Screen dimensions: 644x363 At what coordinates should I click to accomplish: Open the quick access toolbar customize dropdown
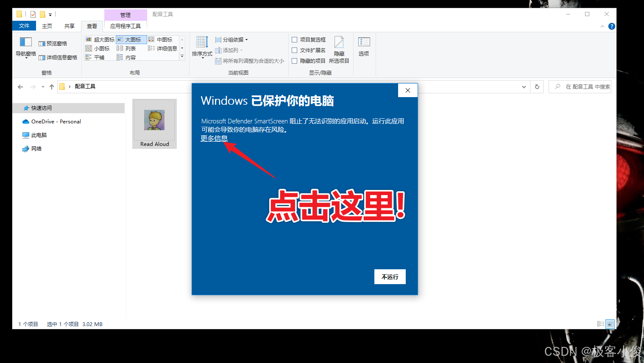pos(50,15)
